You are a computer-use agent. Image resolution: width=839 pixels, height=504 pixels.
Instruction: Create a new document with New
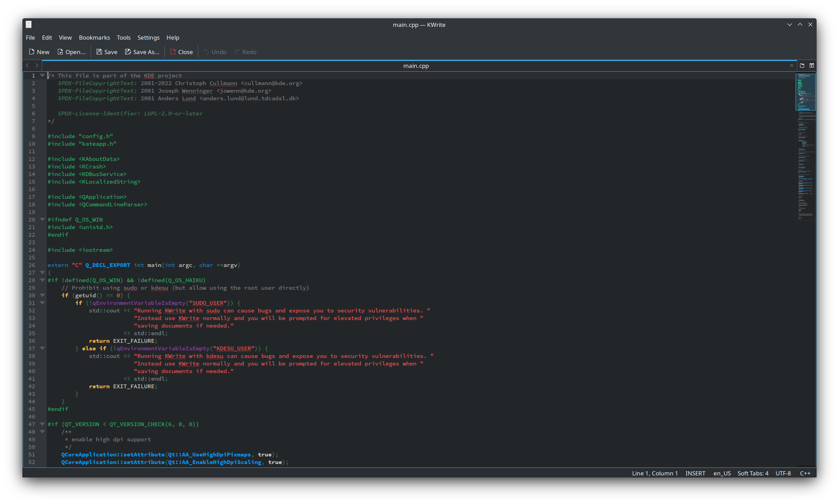(39, 52)
